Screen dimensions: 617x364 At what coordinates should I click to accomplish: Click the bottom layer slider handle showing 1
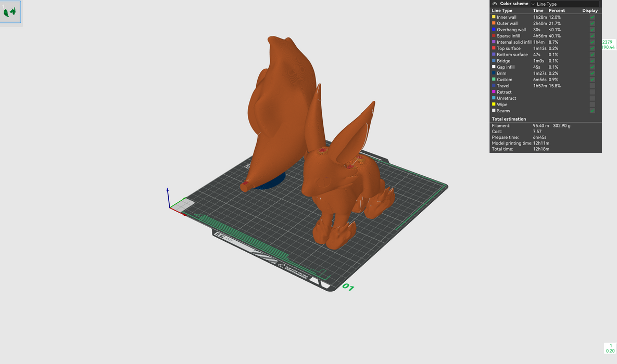click(x=610, y=348)
